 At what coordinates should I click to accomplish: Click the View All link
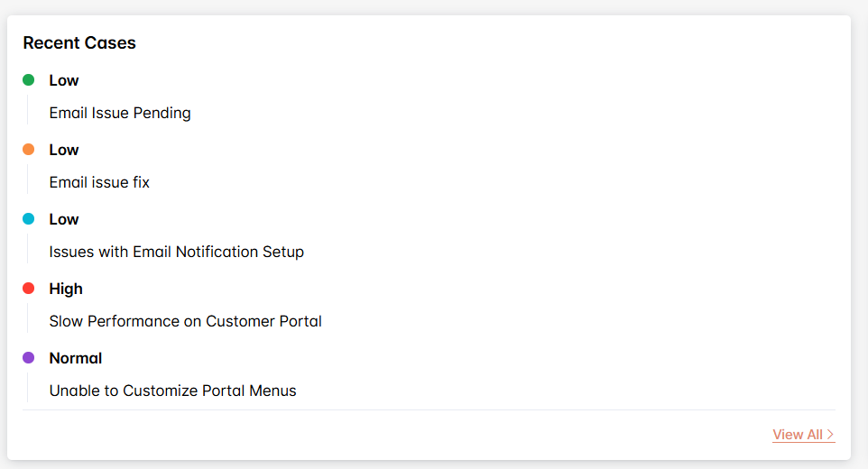[x=798, y=435]
